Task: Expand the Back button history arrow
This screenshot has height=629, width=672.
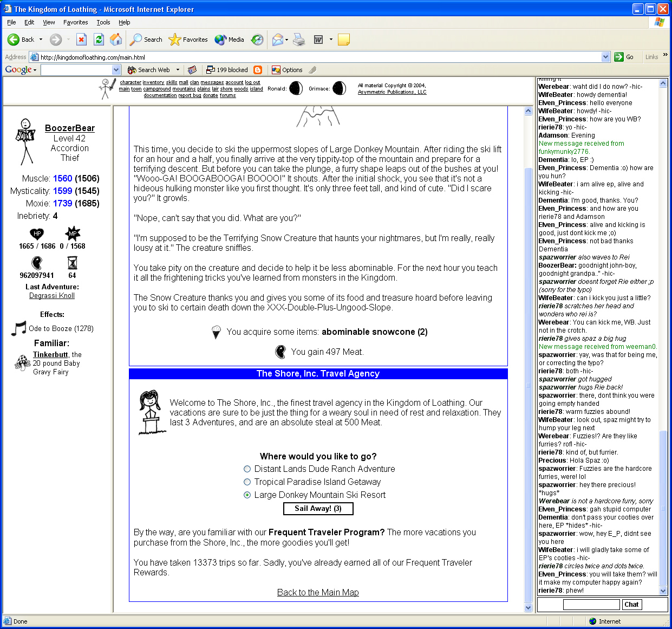Action: 41,40
